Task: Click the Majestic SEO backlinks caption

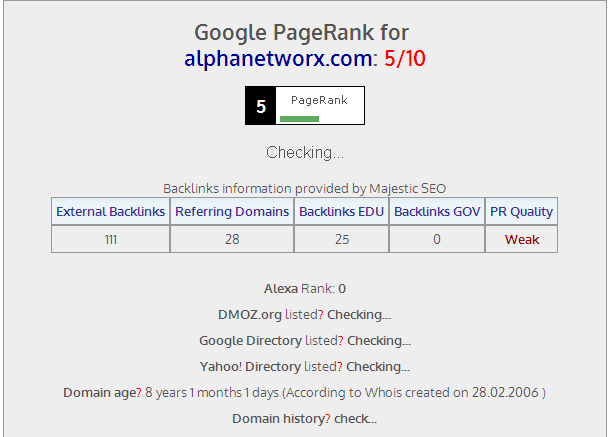Action: (x=304, y=189)
